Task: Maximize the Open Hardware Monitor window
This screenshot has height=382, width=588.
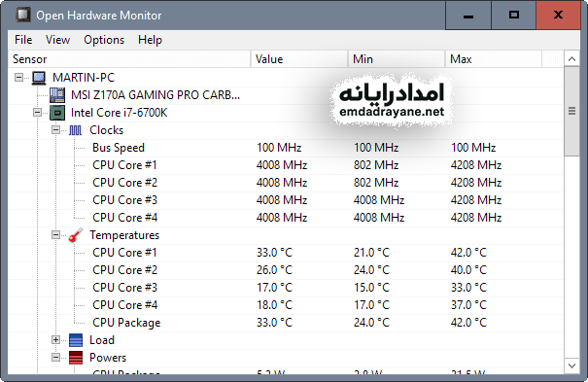Action: [x=514, y=15]
